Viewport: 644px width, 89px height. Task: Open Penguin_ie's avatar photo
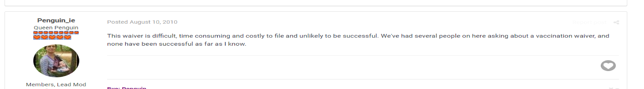(x=56, y=61)
